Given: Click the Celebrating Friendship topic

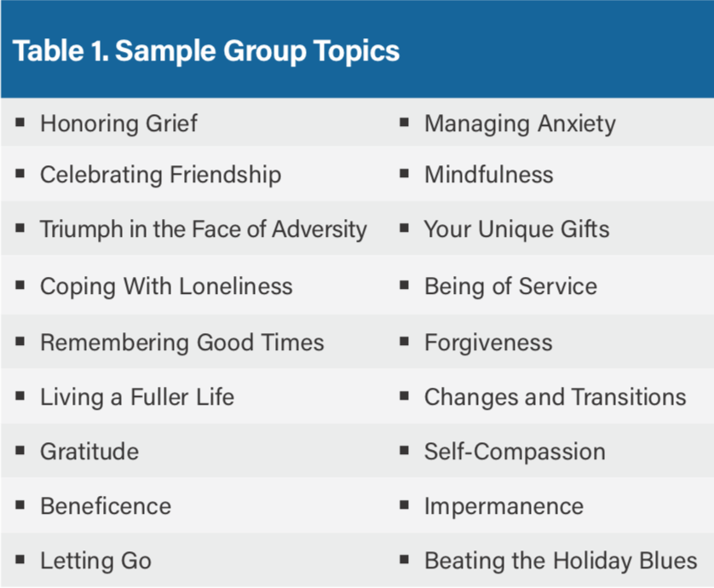Looking at the screenshot, I should tap(160, 175).
